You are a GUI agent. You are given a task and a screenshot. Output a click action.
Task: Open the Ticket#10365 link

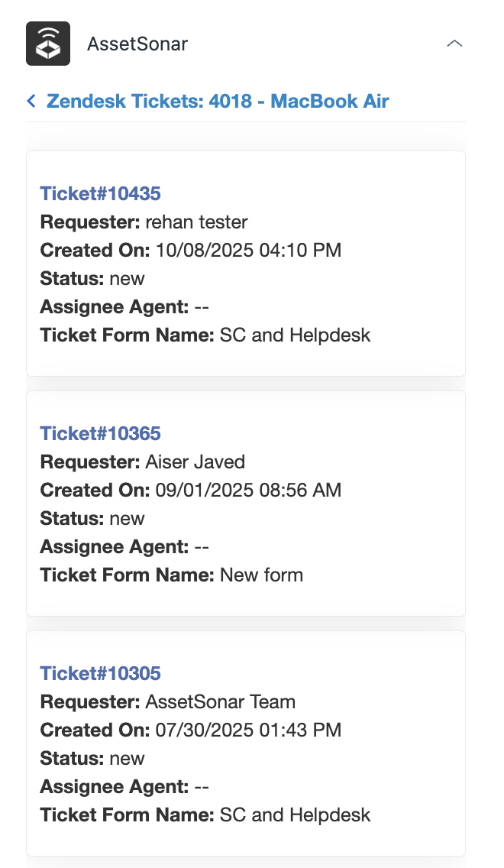[x=100, y=433]
